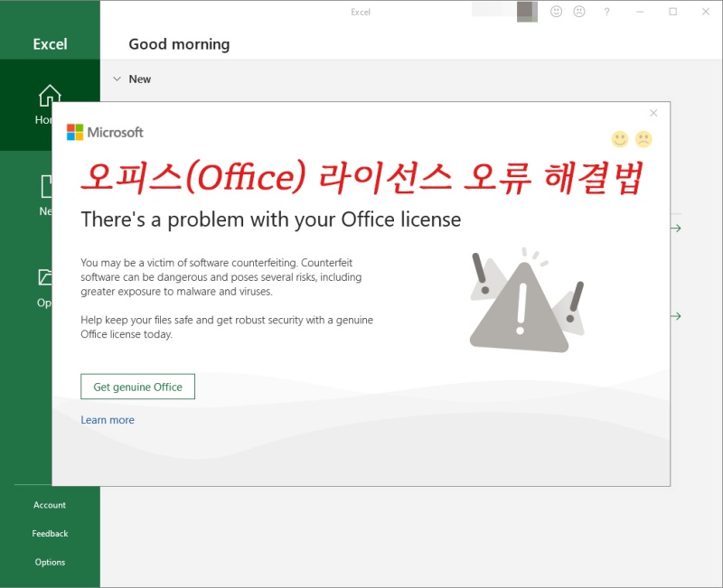The width and height of the screenshot is (723, 588).
Task: Close the Office license dialog
Action: click(x=653, y=113)
